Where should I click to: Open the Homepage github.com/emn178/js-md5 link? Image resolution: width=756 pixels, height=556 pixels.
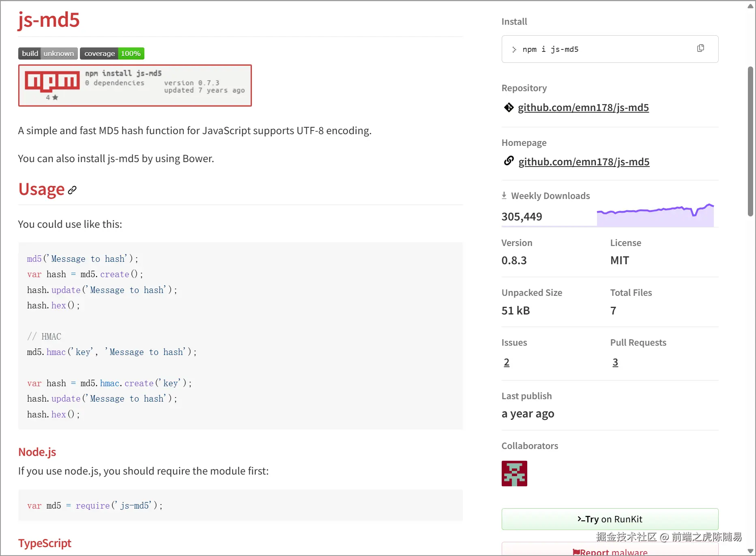click(584, 162)
